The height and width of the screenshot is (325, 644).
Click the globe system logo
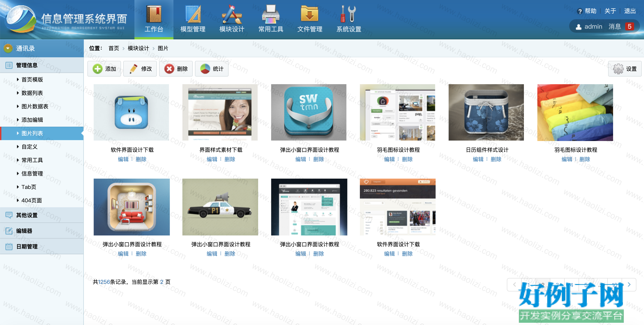(x=21, y=19)
